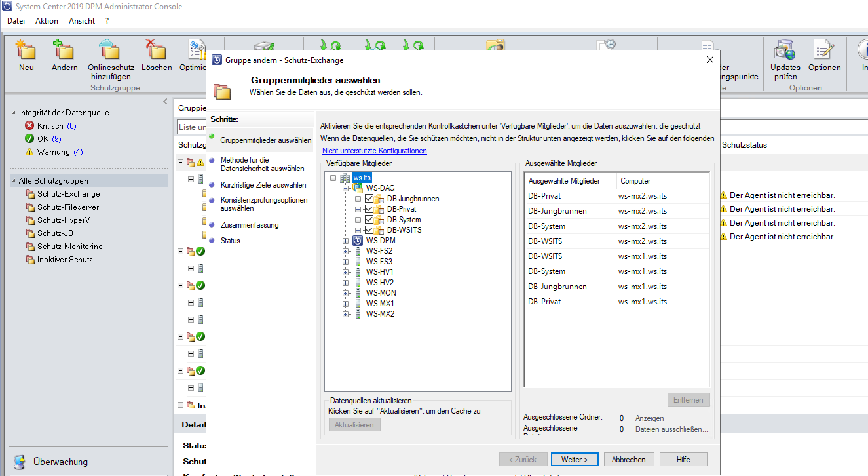
Task: Open the Datei menu
Action: tap(16, 21)
